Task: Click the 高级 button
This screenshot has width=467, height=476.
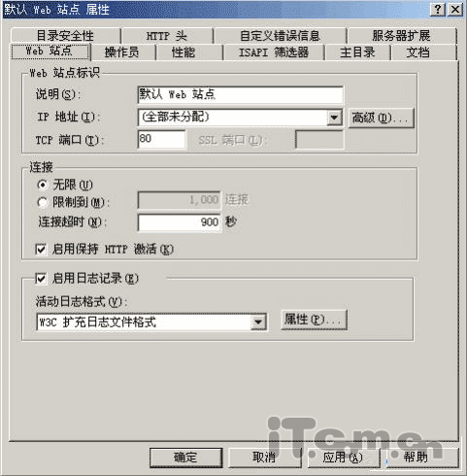Action: [381, 118]
